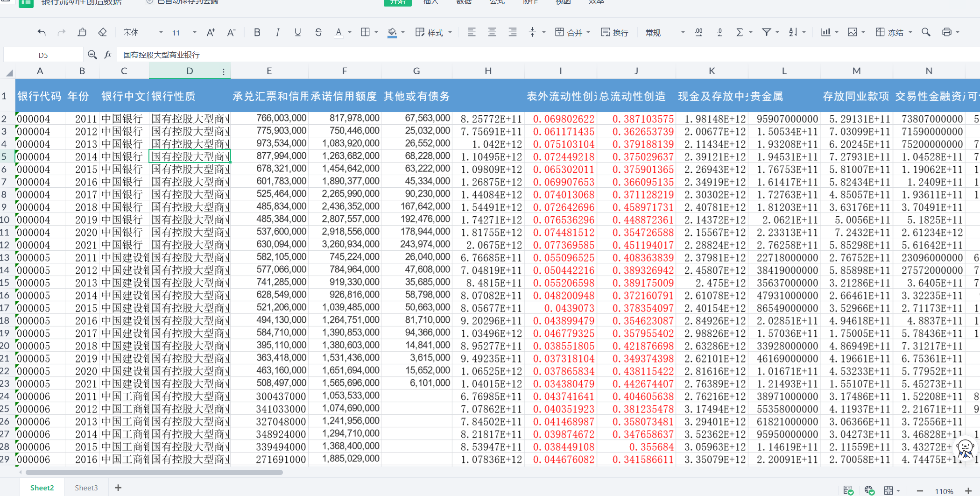980x496 pixels.
Task: Click the vertical alignment icon
Action: tap(532, 32)
